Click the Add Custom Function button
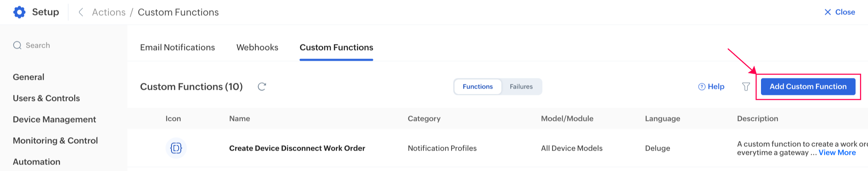The width and height of the screenshot is (868, 171). coord(808,87)
